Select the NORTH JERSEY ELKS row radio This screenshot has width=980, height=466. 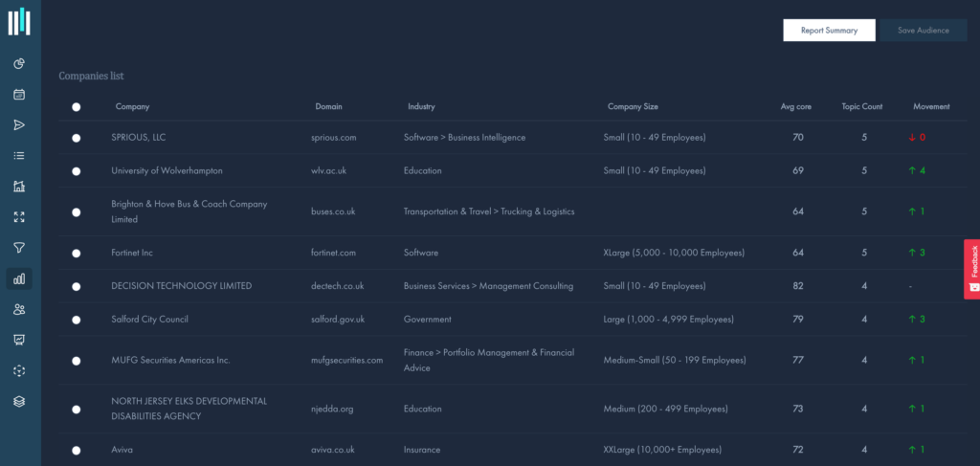(x=77, y=410)
